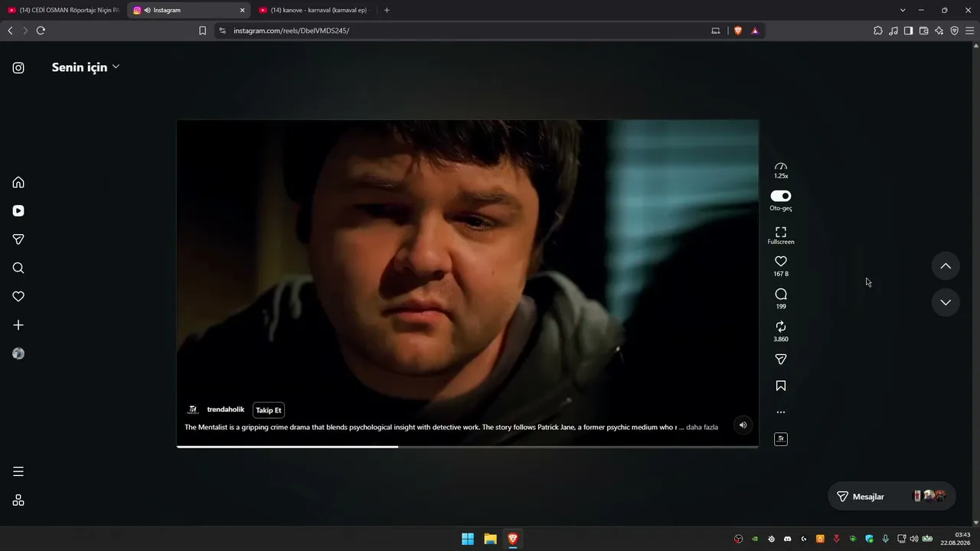Close the Instagram browser tab
Image resolution: width=980 pixels, height=551 pixels.
click(x=243, y=11)
